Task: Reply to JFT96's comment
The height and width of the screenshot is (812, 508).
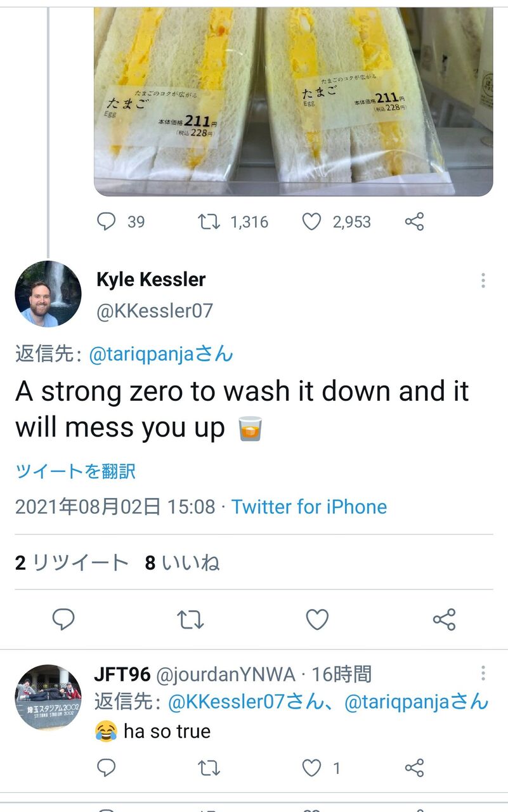Action: coord(106,768)
